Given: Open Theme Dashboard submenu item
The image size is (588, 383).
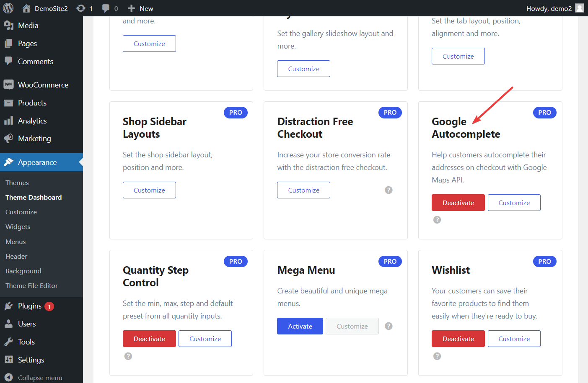Looking at the screenshot, I should tap(34, 198).
